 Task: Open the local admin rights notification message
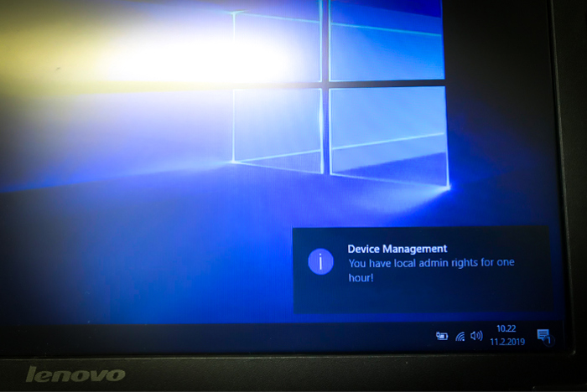[431, 270]
